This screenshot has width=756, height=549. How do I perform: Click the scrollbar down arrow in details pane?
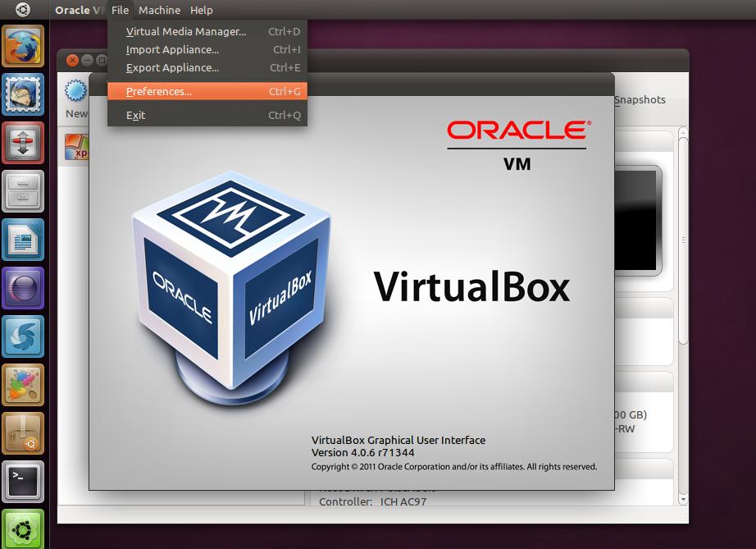tap(683, 499)
